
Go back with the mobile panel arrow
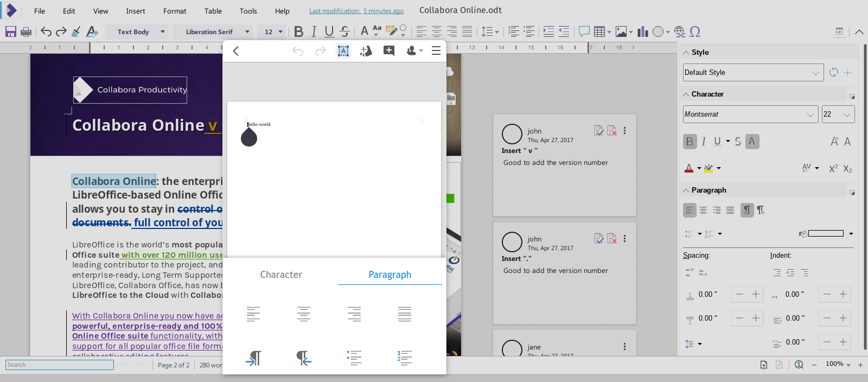click(235, 51)
